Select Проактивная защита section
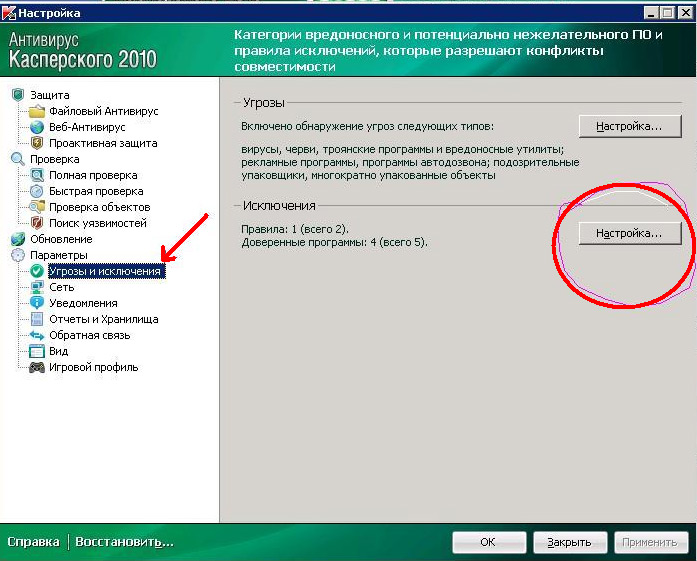 [x=103, y=143]
